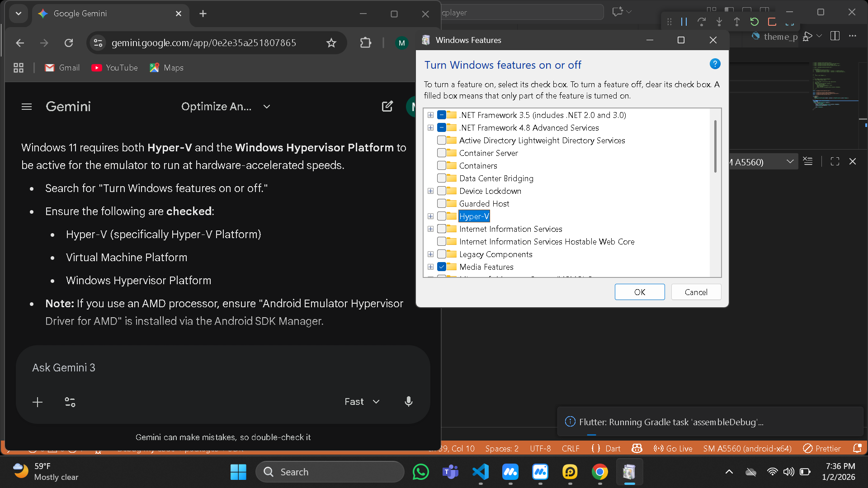
Task: Bookmark this page with the star
Action: [331, 43]
